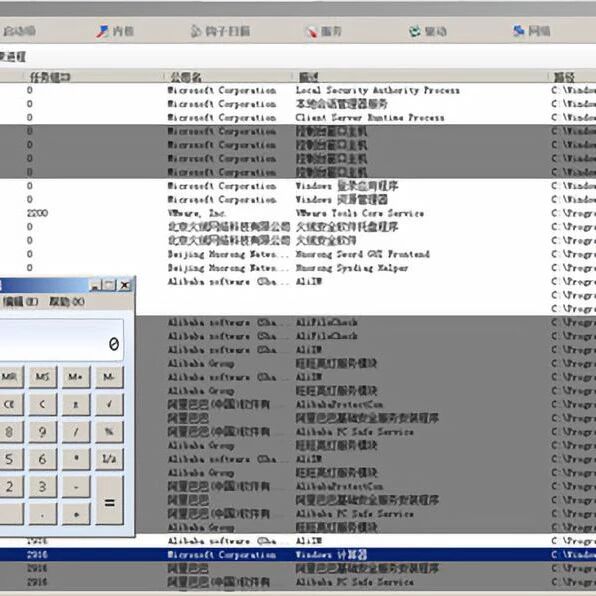The width and height of the screenshot is (596, 596).
Task: Switch to the 启动项 tab
Action: click(18, 31)
